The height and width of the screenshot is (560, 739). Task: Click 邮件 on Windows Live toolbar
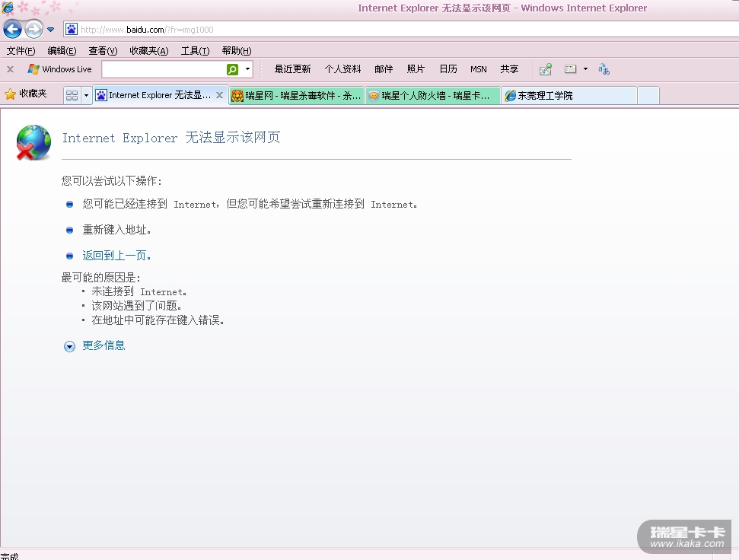(x=384, y=69)
